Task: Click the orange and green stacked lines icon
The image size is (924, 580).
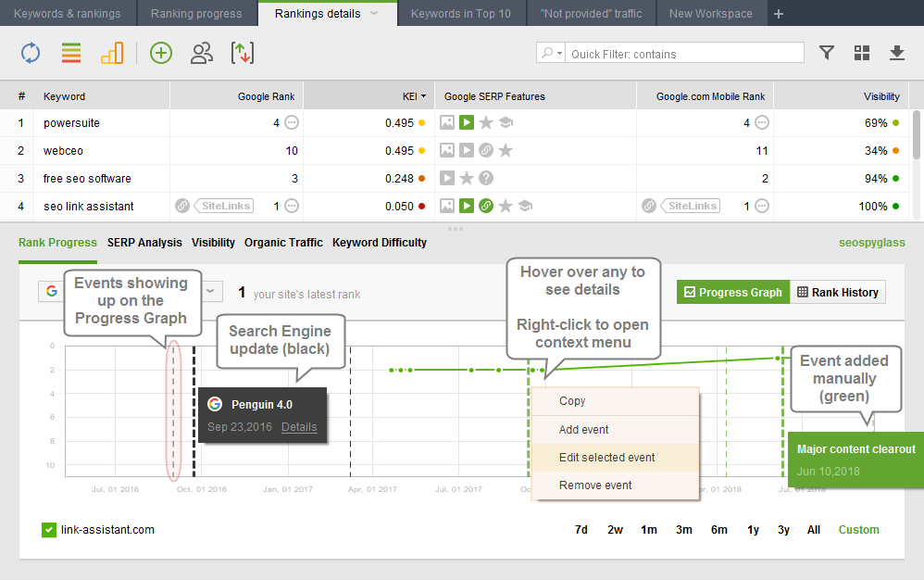Action: (71, 53)
